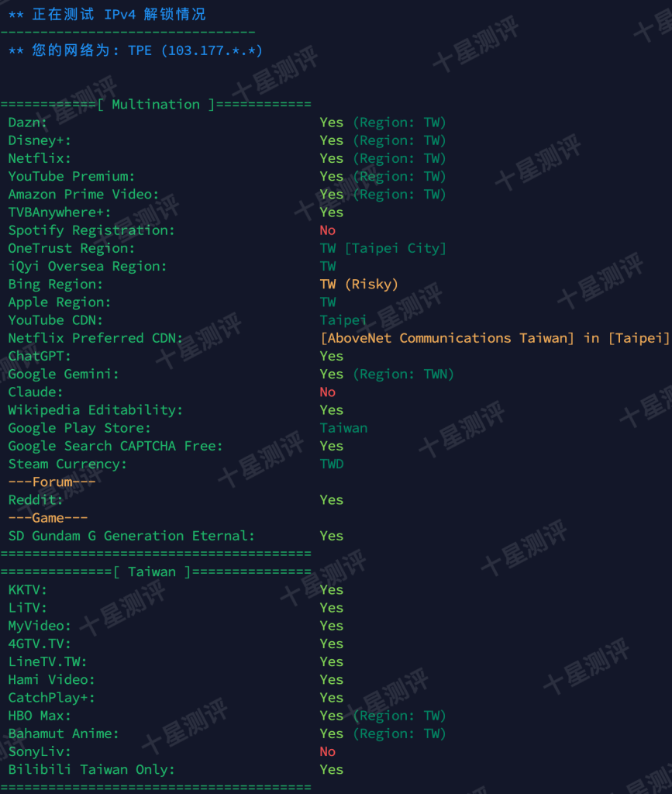Screen dimensions: 672x794
Task: Click the '[ Multination ]' section heading
Action: [156, 105]
